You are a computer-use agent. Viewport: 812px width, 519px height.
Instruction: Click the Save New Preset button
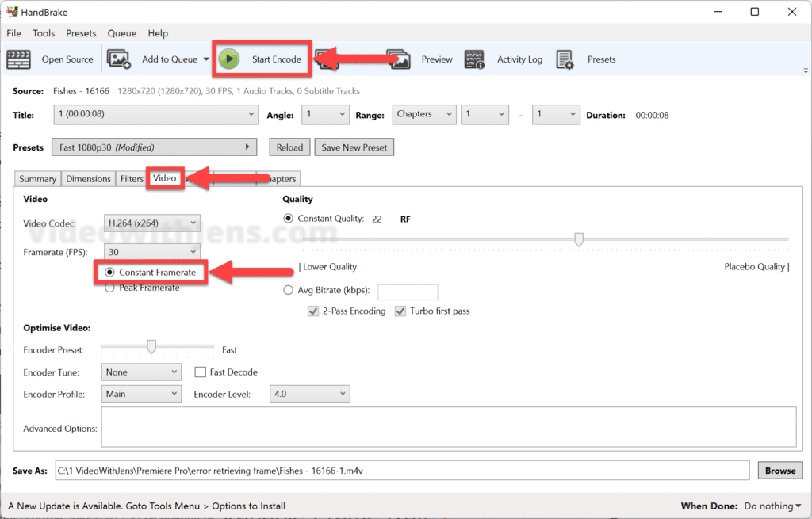tap(354, 147)
